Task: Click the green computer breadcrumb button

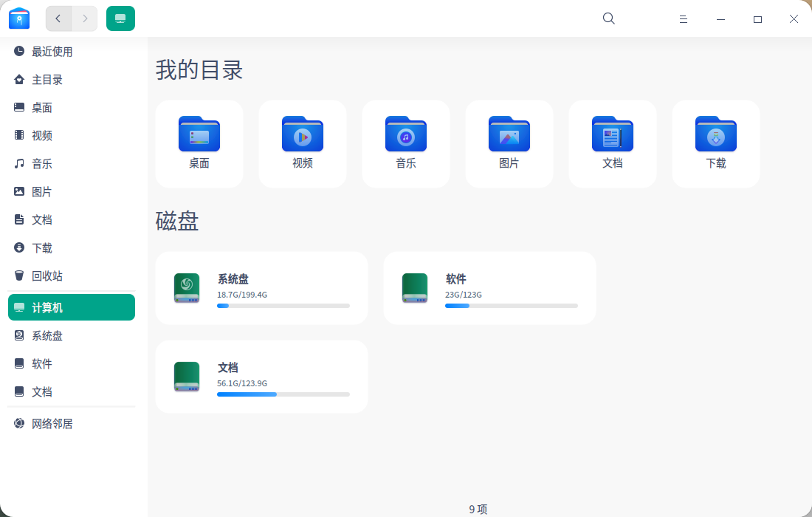Action: click(x=120, y=18)
